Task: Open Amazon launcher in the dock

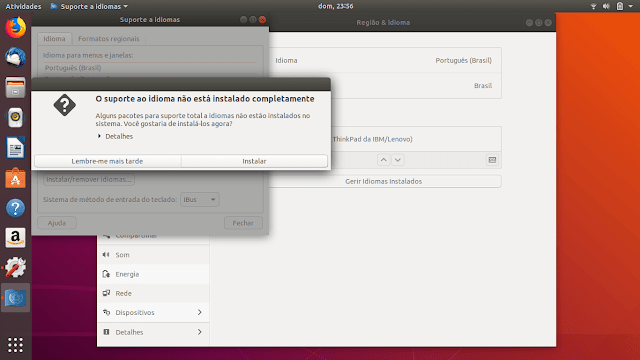Action: pyautogui.click(x=16, y=238)
